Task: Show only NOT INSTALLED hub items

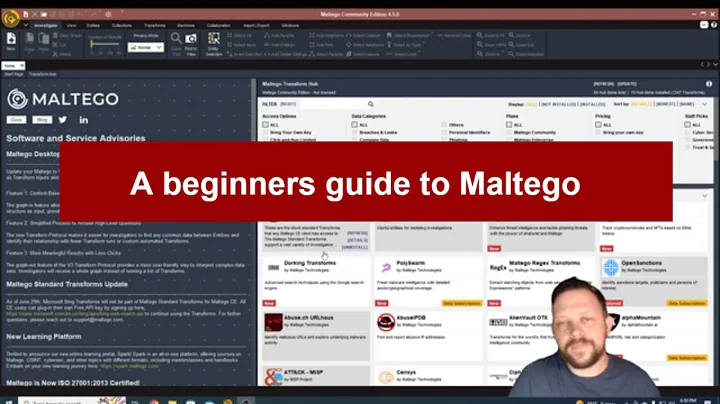Action: coord(558,104)
